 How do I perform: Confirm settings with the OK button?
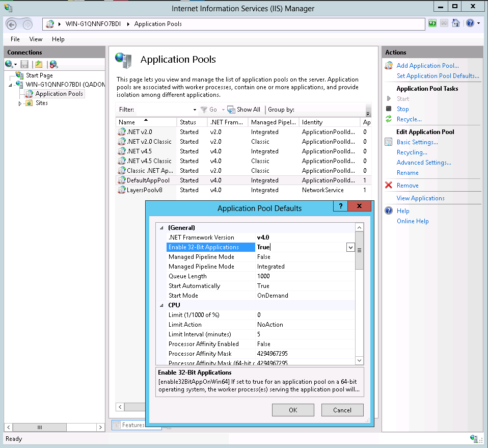293,410
